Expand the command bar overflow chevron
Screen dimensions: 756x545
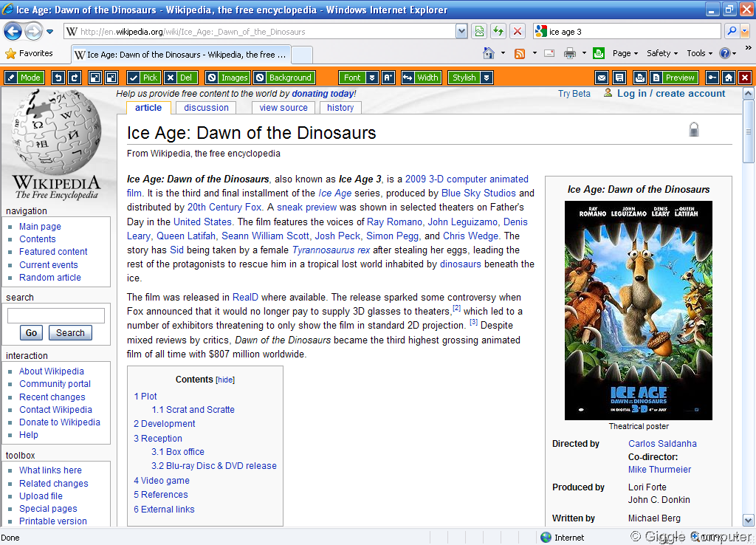[x=748, y=48]
